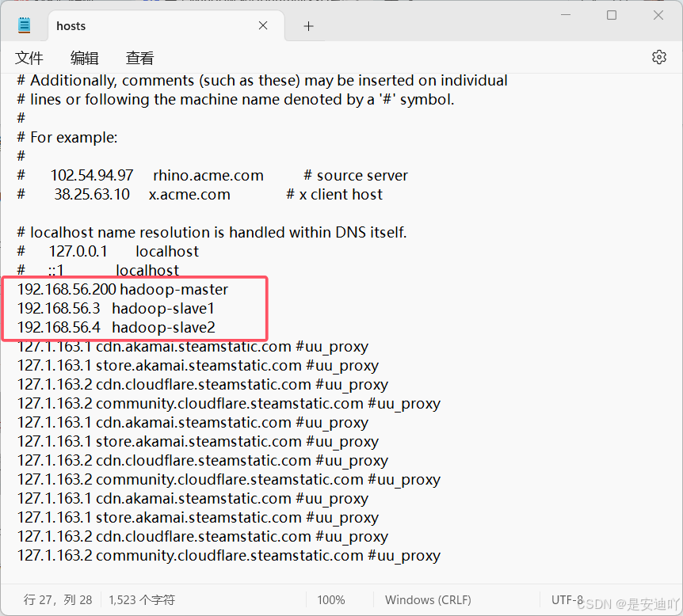Click the hadoop-slave2 line
The width and height of the screenshot is (683, 616).
coord(116,327)
